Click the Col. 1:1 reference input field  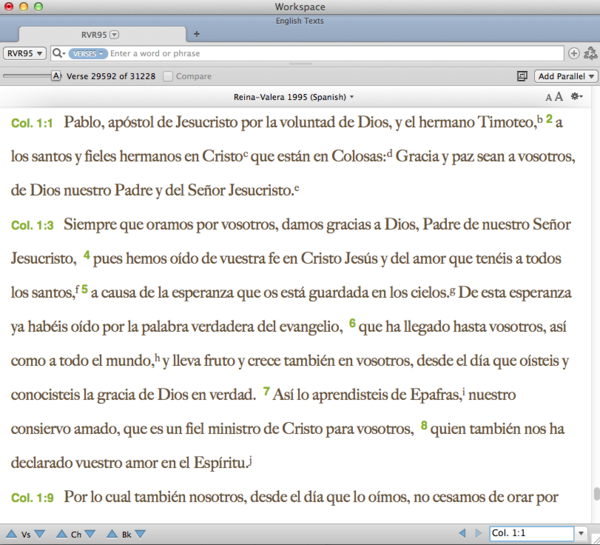(530, 534)
